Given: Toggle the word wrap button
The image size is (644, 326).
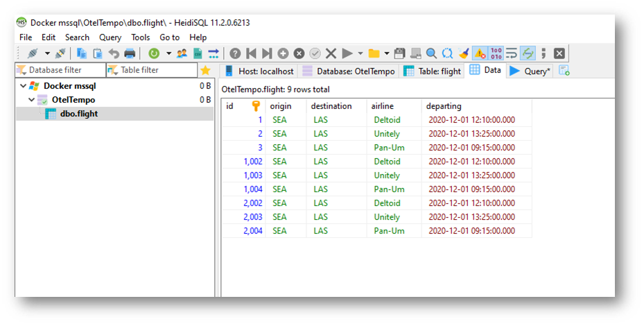Looking at the screenshot, I should coord(512,53).
